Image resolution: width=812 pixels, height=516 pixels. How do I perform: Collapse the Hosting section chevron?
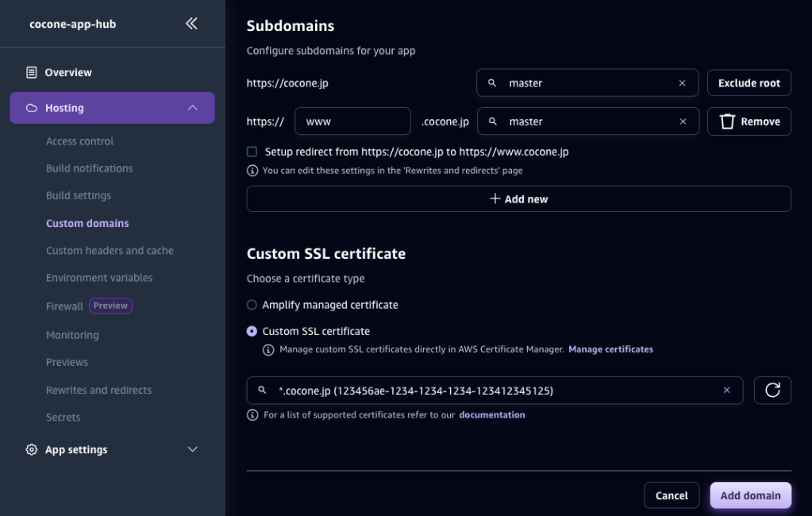point(192,108)
